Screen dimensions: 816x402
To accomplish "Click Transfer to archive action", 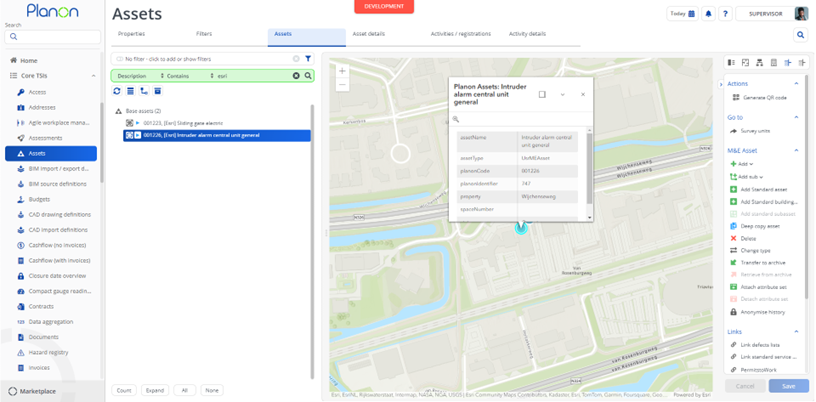I will click(757, 262).
